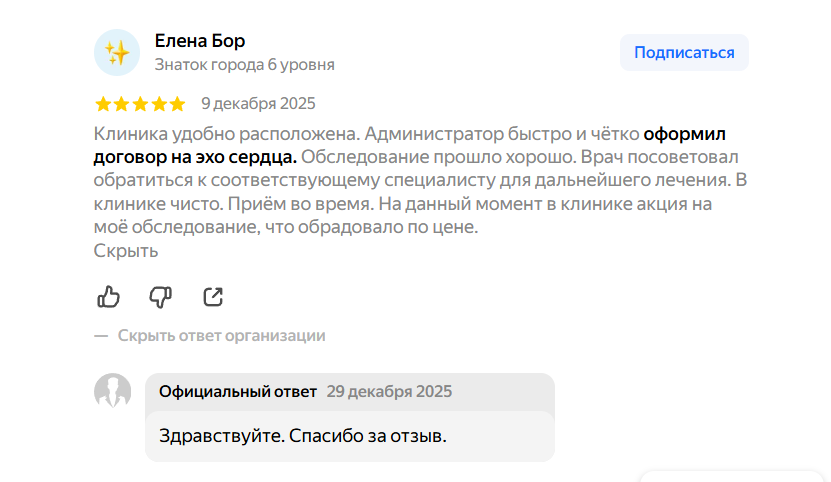Collapse review text with Скрыть link

click(125, 251)
